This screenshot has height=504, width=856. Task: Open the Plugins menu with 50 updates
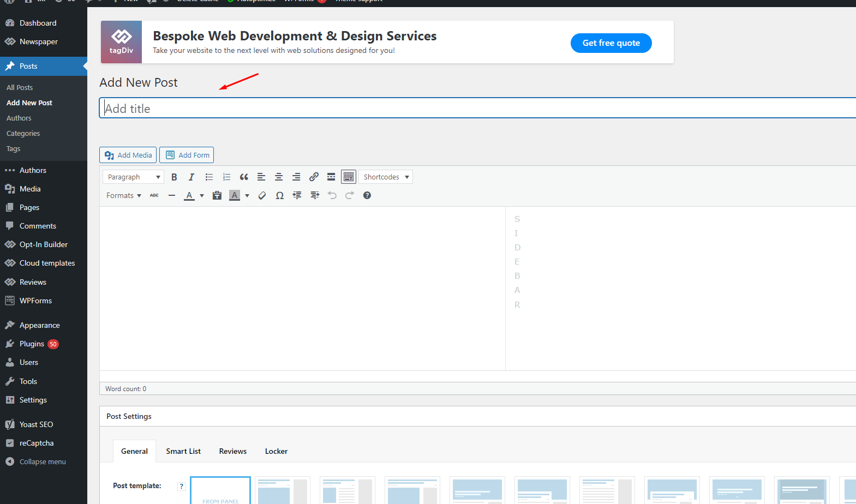(x=44, y=344)
